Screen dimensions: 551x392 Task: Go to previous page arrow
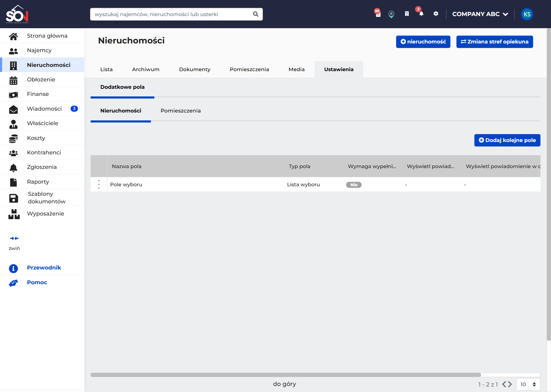pyautogui.click(x=504, y=384)
